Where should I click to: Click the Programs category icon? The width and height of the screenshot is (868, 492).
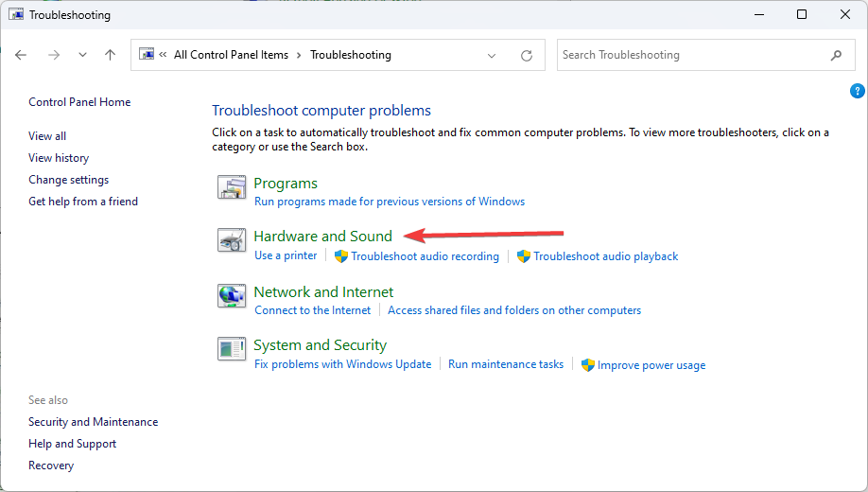point(232,187)
